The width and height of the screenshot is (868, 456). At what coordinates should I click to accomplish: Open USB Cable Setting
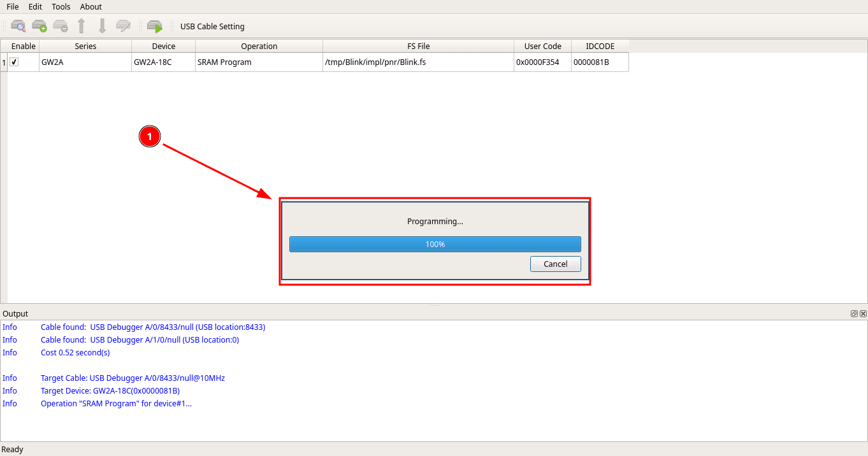212,27
